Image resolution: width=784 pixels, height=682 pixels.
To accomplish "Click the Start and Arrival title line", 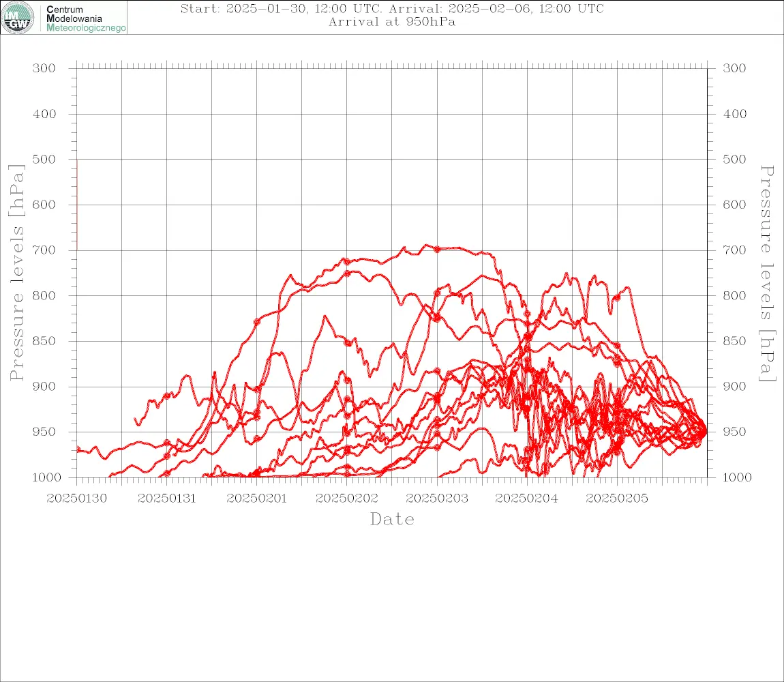I will click(x=392, y=8).
